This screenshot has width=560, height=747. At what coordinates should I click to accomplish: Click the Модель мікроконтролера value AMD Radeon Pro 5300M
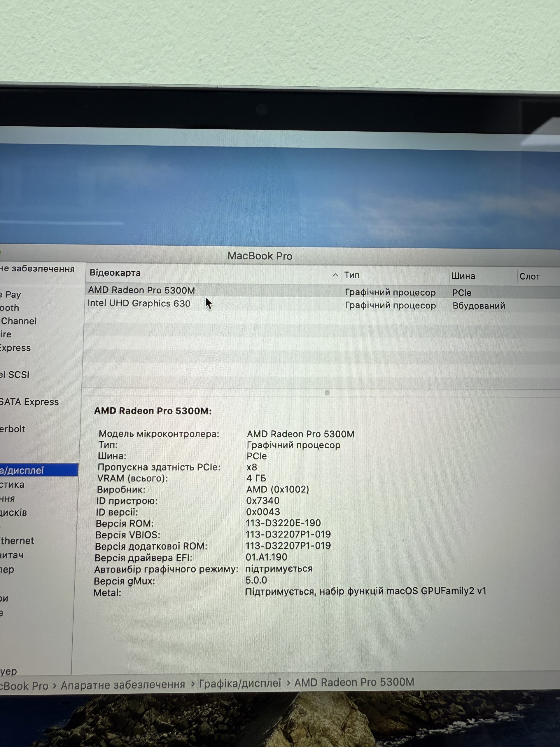(x=300, y=434)
